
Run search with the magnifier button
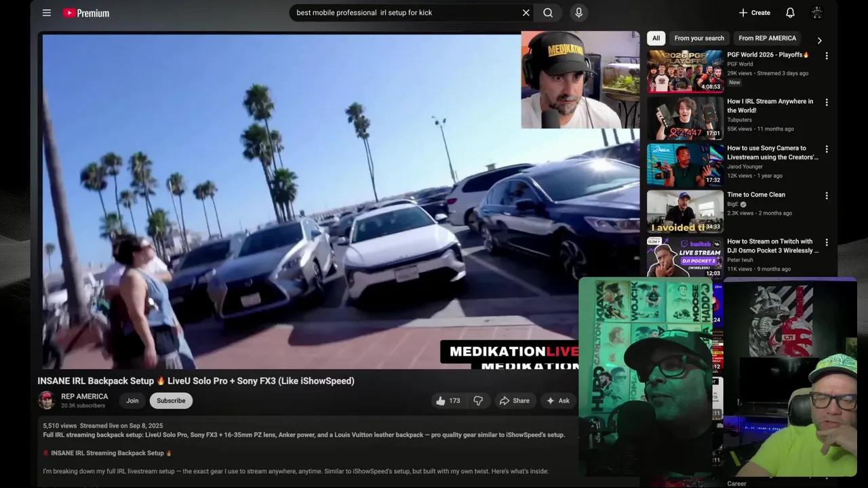pos(548,13)
